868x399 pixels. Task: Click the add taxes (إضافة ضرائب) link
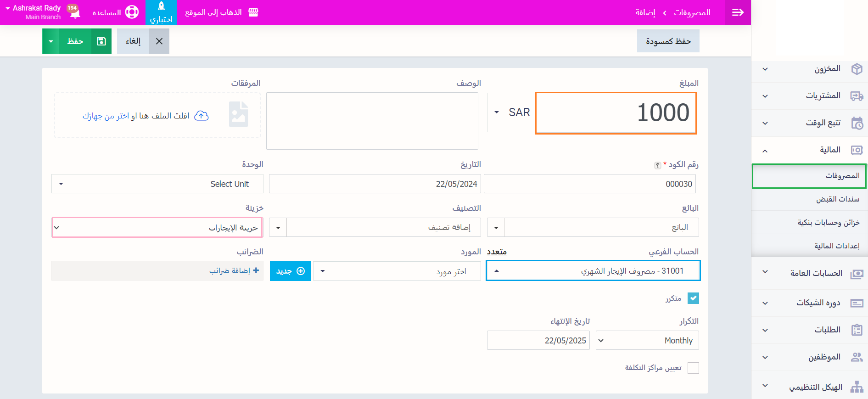[234, 271]
